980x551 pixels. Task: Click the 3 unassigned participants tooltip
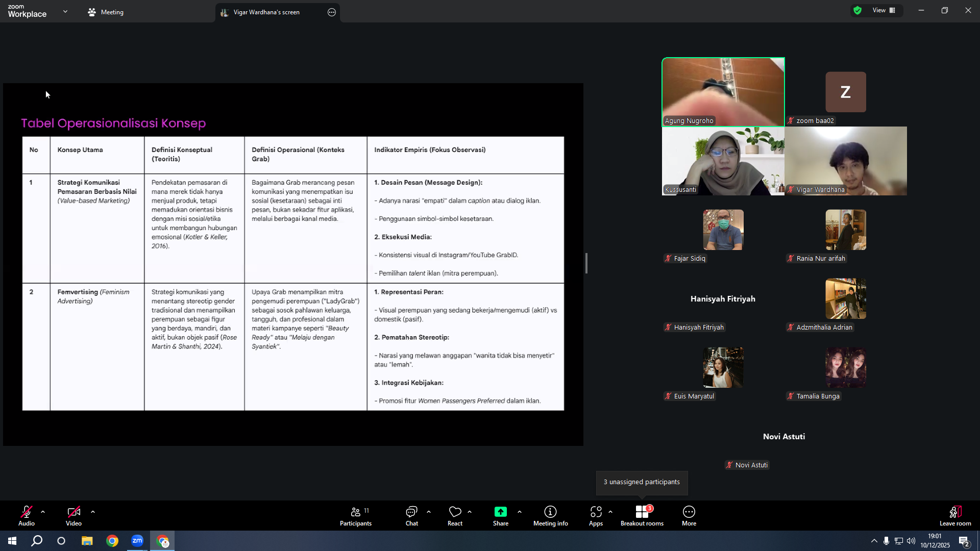coord(642,482)
